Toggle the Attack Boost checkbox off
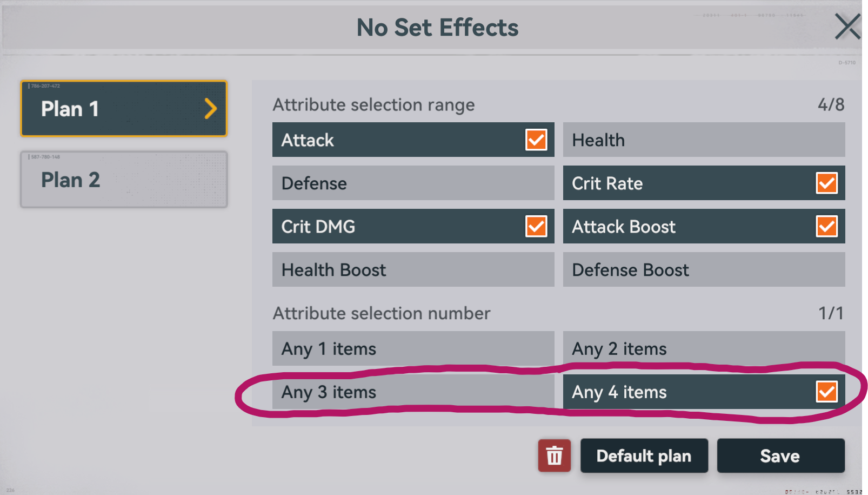 pos(826,226)
